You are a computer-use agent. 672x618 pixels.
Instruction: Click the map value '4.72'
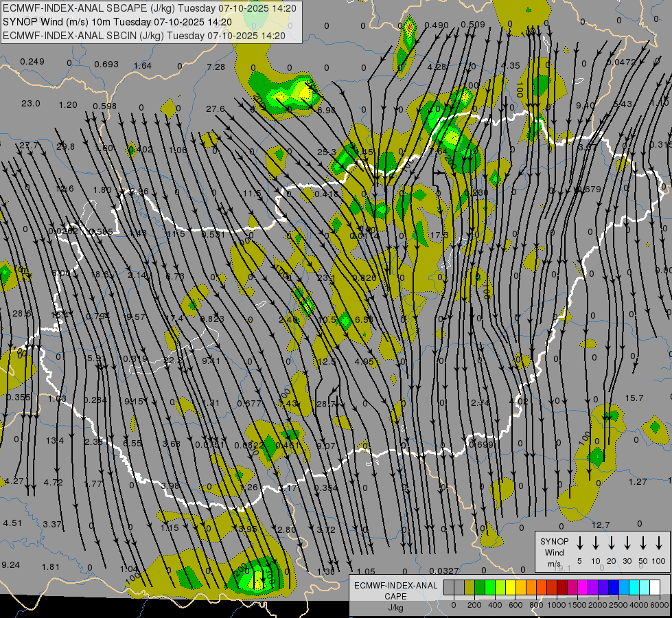point(53,483)
